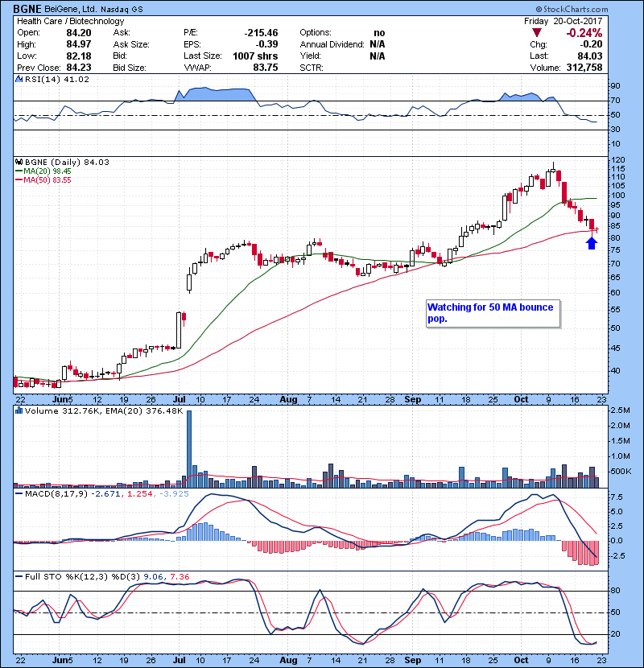Click the Prev Close value 84.23
Image resolution: width=644 pixels, height=668 pixels.
pos(79,68)
